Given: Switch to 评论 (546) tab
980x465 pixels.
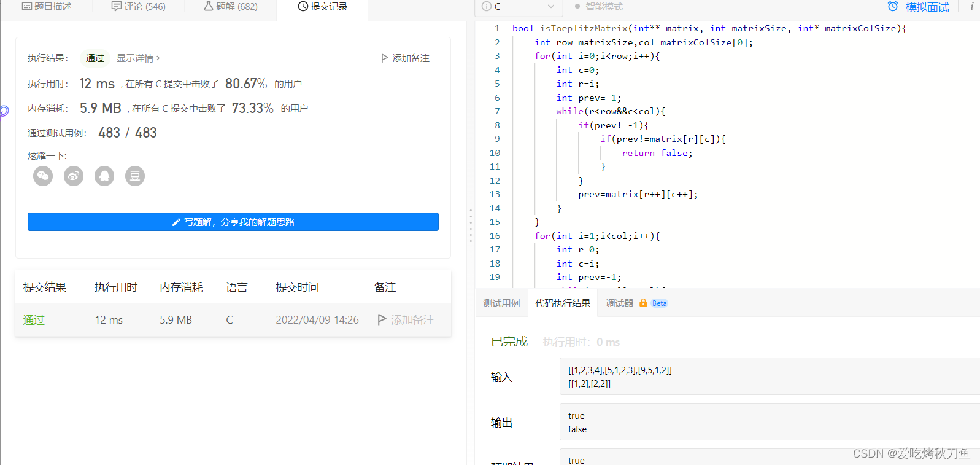Looking at the screenshot, I should pos(139,7).
